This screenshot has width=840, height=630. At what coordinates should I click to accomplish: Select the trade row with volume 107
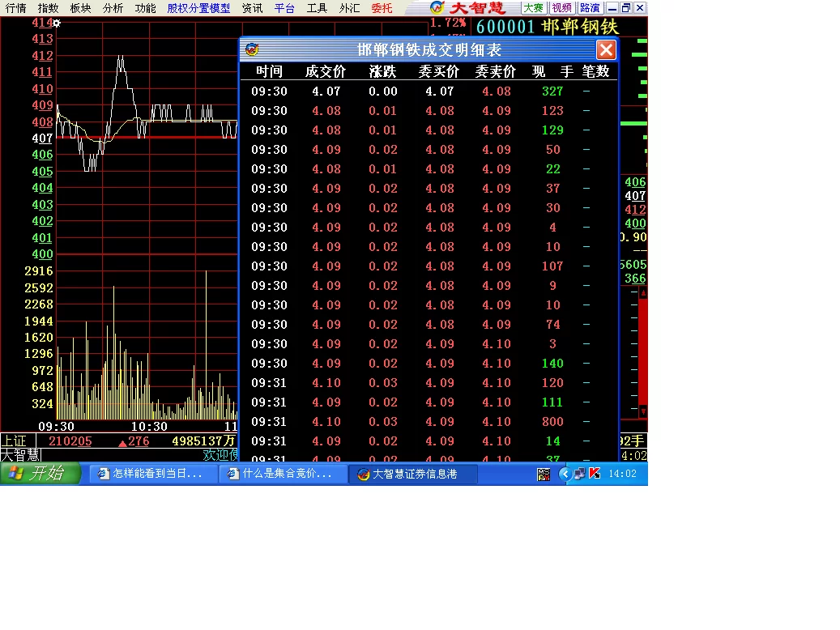429,266
